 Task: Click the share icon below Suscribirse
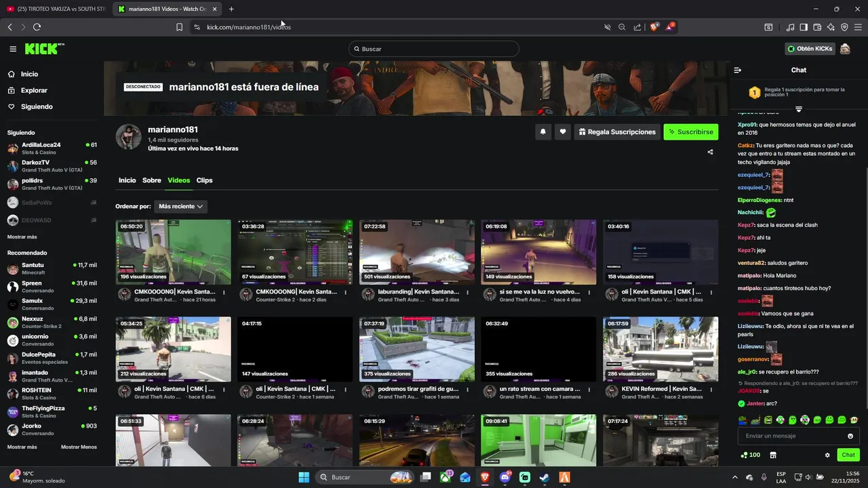[x=710, y=152]
